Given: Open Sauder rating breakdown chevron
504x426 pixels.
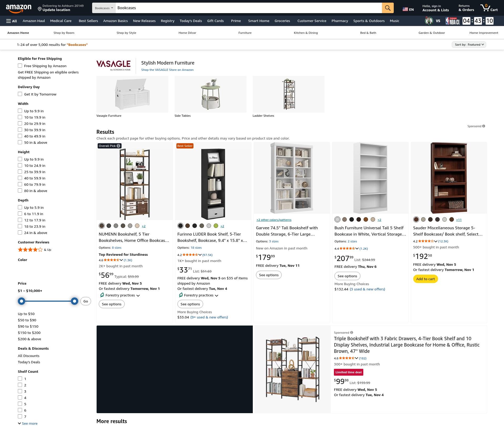Looking at the screenshot, I should 436,241.
